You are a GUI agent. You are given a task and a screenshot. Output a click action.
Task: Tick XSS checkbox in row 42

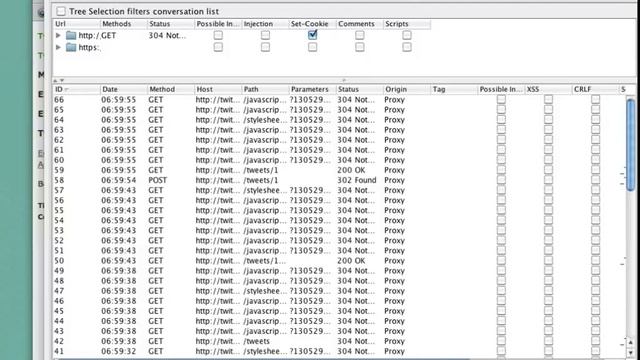(548, 341)
